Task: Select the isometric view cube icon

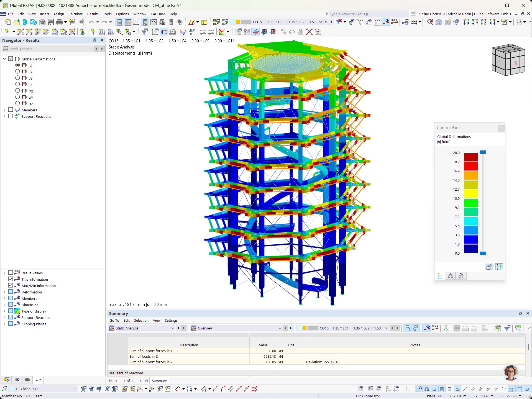Action: (x=508, y=60)
